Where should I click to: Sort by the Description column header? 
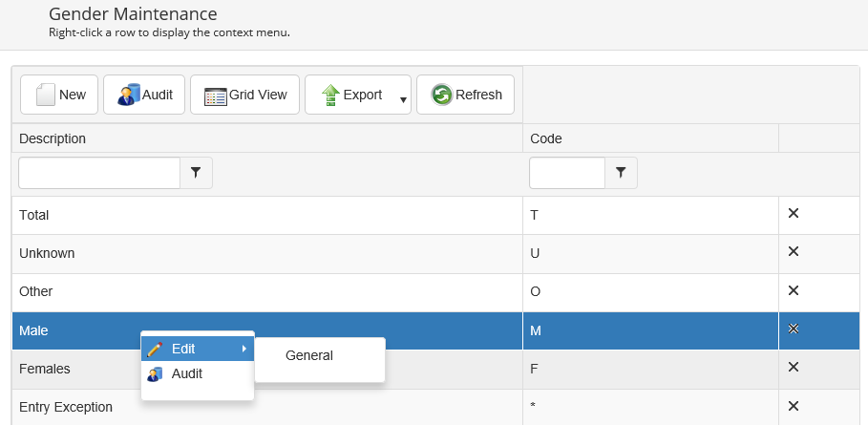click(53, 138)
